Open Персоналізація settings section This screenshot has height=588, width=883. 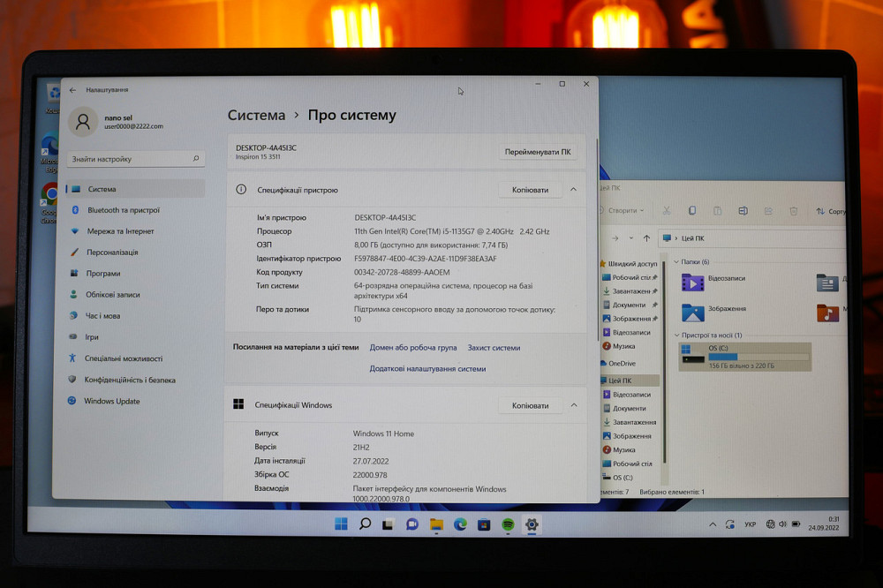pos(113,253)
